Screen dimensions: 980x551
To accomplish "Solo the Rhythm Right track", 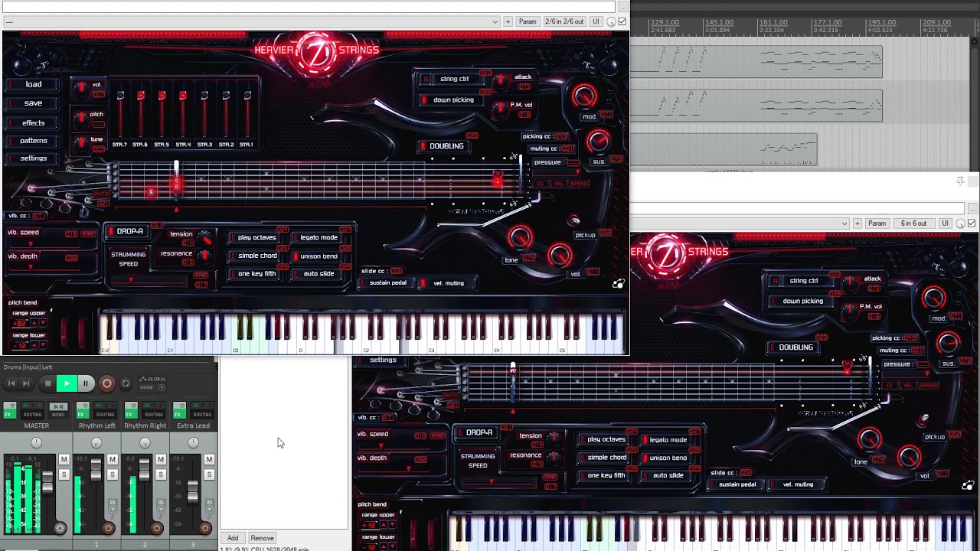I will [160, 474].
